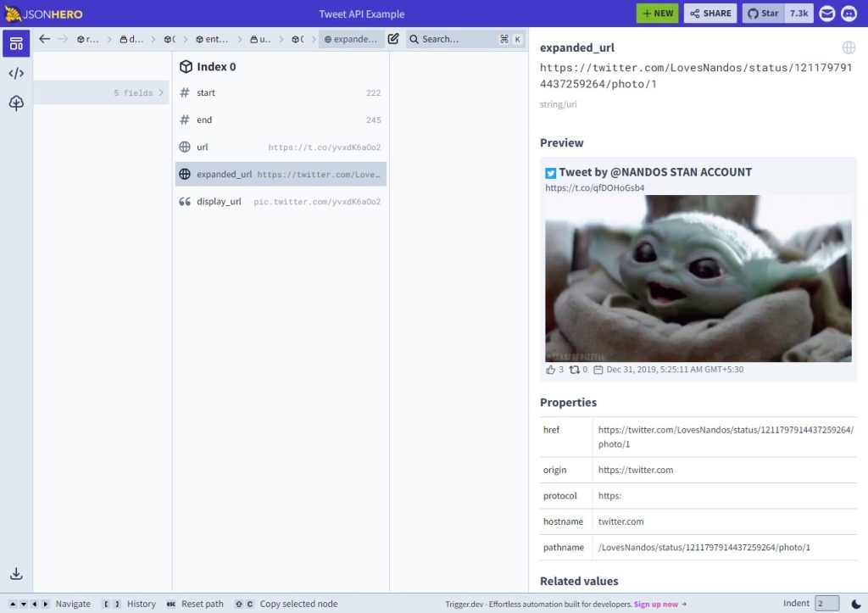Click the hash icon beside start
This screenshot has height=613, width=868.
tap(185, 92)
